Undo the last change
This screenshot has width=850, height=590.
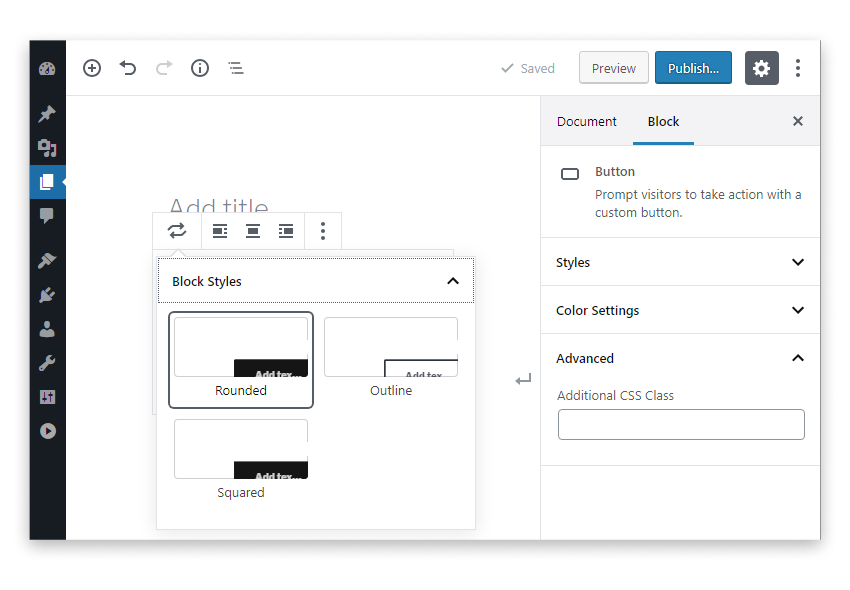tap(128, 68)
